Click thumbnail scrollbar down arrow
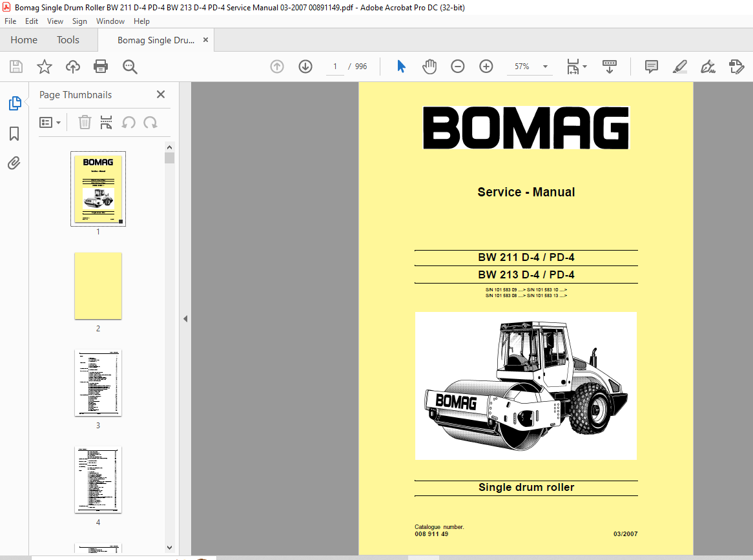The width and height of the screenshot is (753, 560). click(169, 548)
